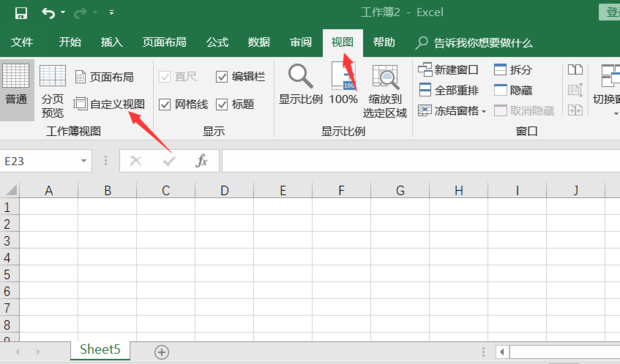Click the 拆分 button
The width and height of the screenshot is (620, 364).
pos(513,70)
